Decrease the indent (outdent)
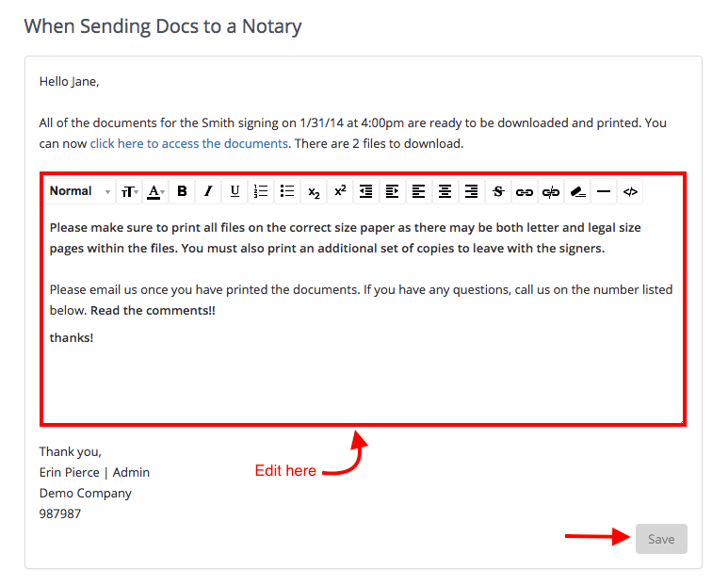Viewport: 728px width, 586px height. click(366, 191)
